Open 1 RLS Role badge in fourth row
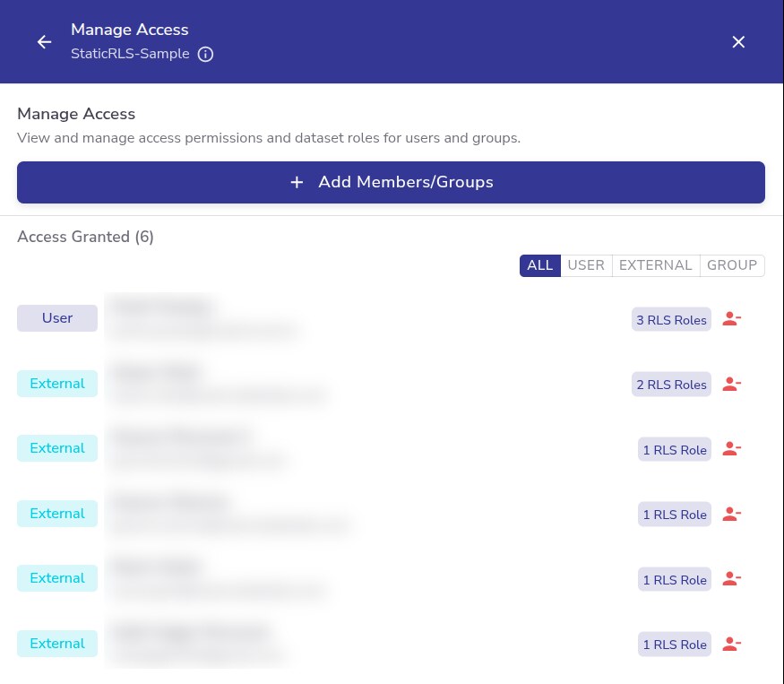Screen dimensions: 784x684 click(675, 514)
